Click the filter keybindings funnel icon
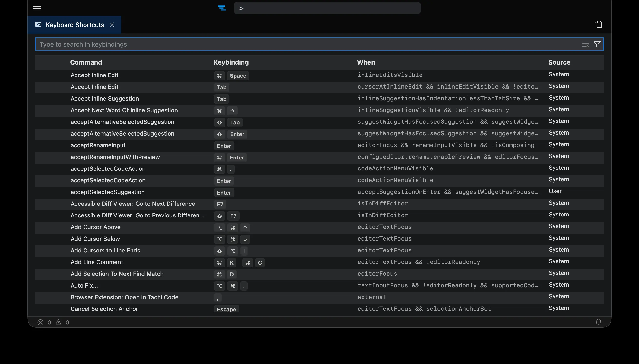The image size is (639, 364). [x=597, y=44]
